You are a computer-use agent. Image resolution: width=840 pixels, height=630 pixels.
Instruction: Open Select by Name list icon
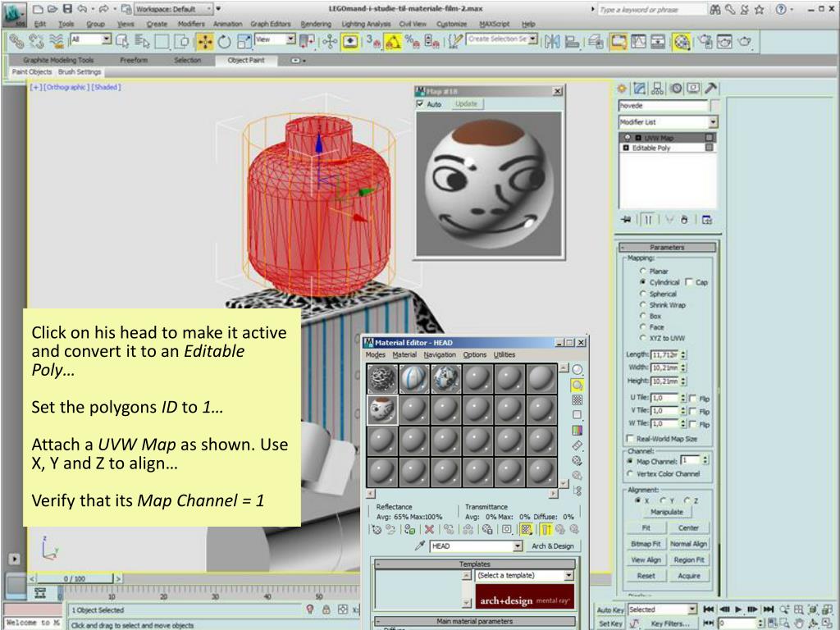point(143,41)
